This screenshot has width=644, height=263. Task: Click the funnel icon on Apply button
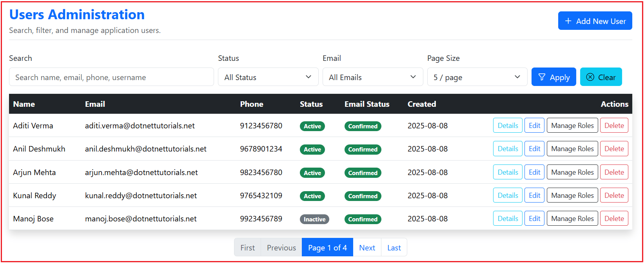tap(542, 77)
